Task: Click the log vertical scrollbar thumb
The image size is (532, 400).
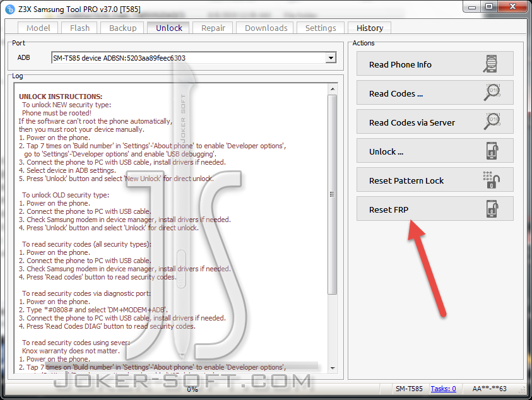Action: pyautogui.click(x=333, y=194)
